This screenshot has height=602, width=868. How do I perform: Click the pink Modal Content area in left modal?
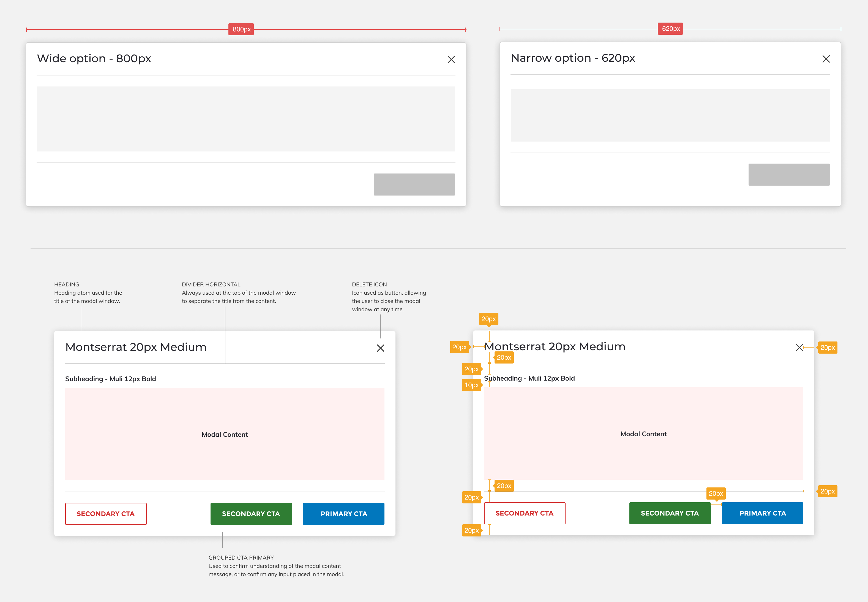[225, 434]
